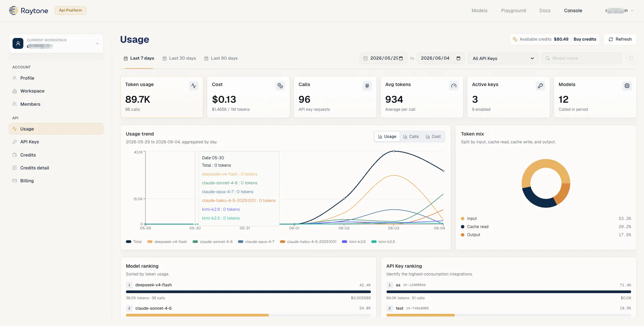Toggle Total series in chart legend
Image resolution: width=644 pixels, height=326 pixels.
[134, 242]
